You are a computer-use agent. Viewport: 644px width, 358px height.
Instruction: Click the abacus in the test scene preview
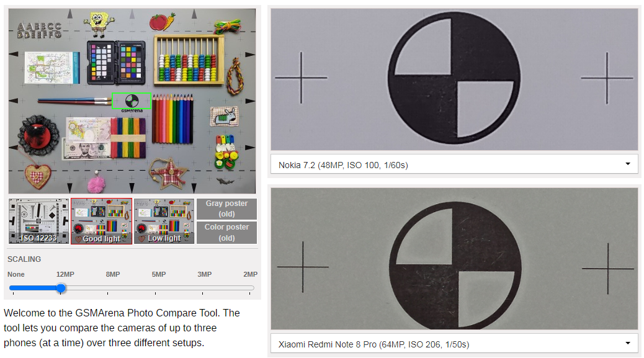[189, 60]
